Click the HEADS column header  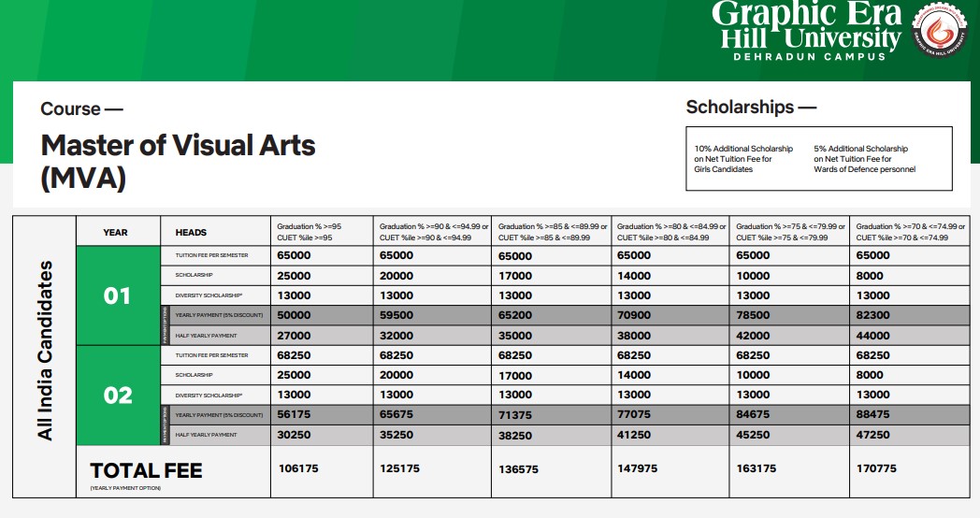pyautogui.click(x=191, y=232)
